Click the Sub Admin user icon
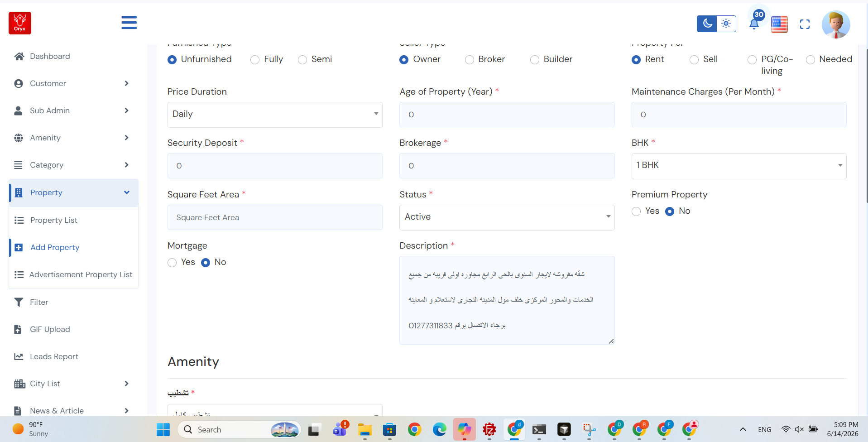This screenshot has width=868, height=442. click(18, 110)
